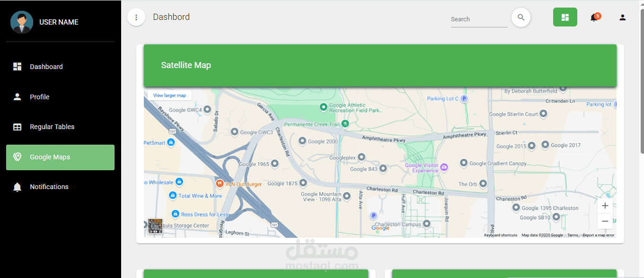Open the green dashboard grid button
Screen dimensions: 644x278
565,17
